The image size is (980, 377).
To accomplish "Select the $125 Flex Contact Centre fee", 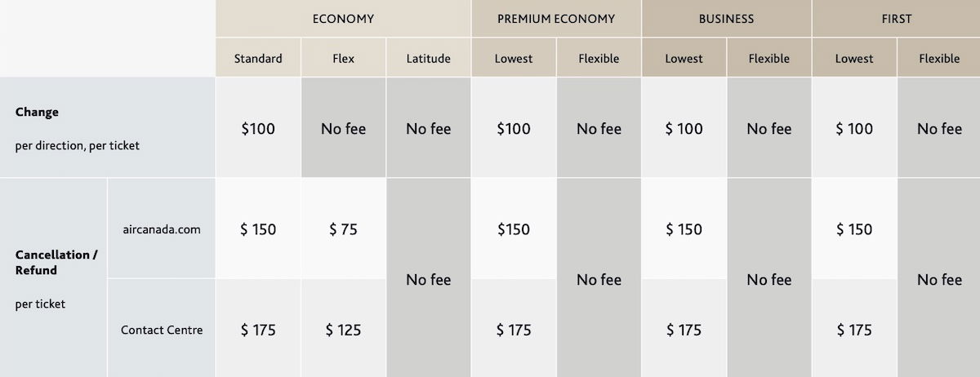I will pos(344,330).
